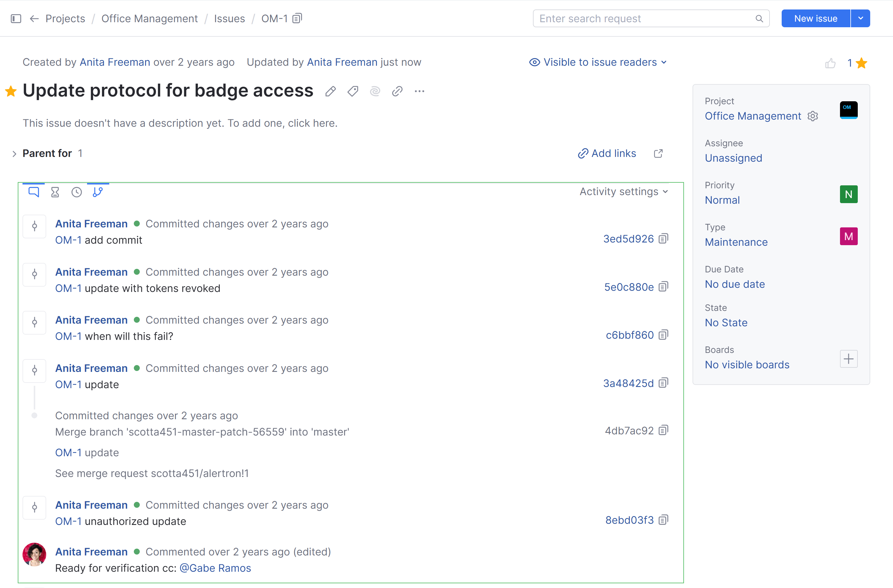Copy issue ID OM-1 in breadcrumb
The height and width of the screenshot is (588, 893).
coord(297,18)
